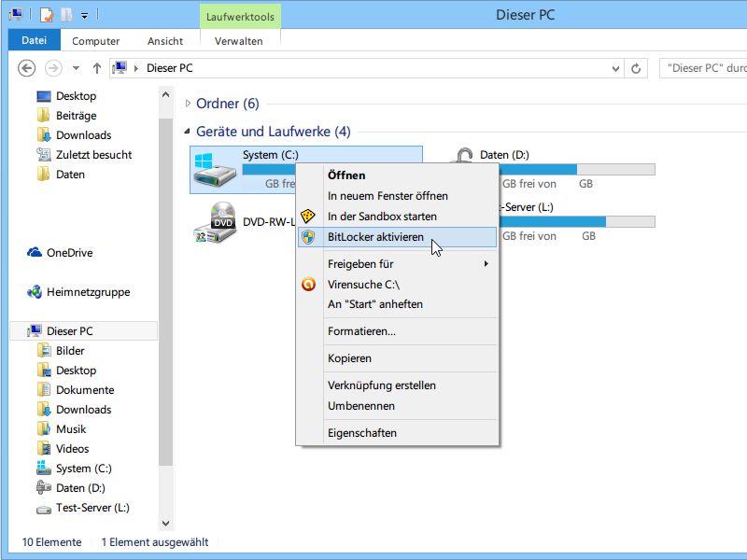The height and width of the screenshot is (560, 747).
Task: Select In neuem Fenster öffnen
Action: [388, 196]
